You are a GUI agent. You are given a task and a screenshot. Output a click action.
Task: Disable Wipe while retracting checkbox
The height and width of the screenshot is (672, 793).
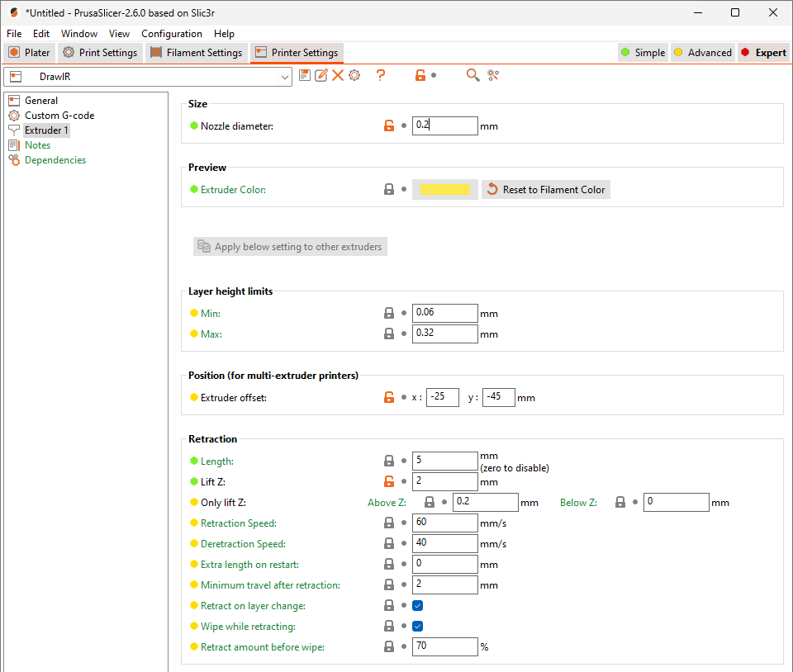coord(418,627)
